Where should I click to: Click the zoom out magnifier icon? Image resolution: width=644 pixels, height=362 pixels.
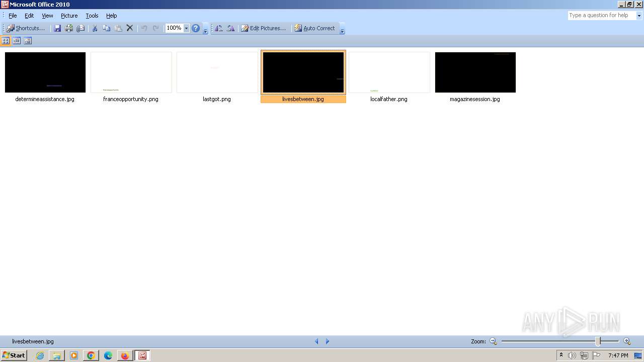493,341
